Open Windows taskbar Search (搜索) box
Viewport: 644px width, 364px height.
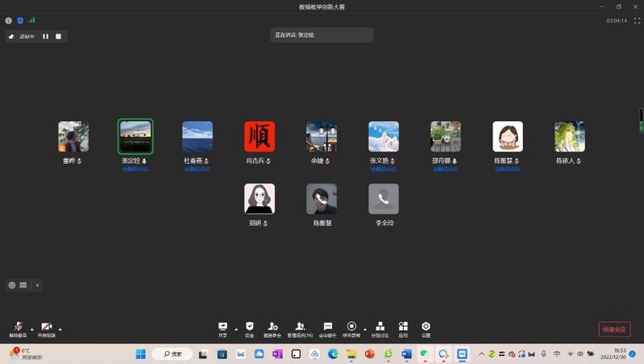coord(172,354)
